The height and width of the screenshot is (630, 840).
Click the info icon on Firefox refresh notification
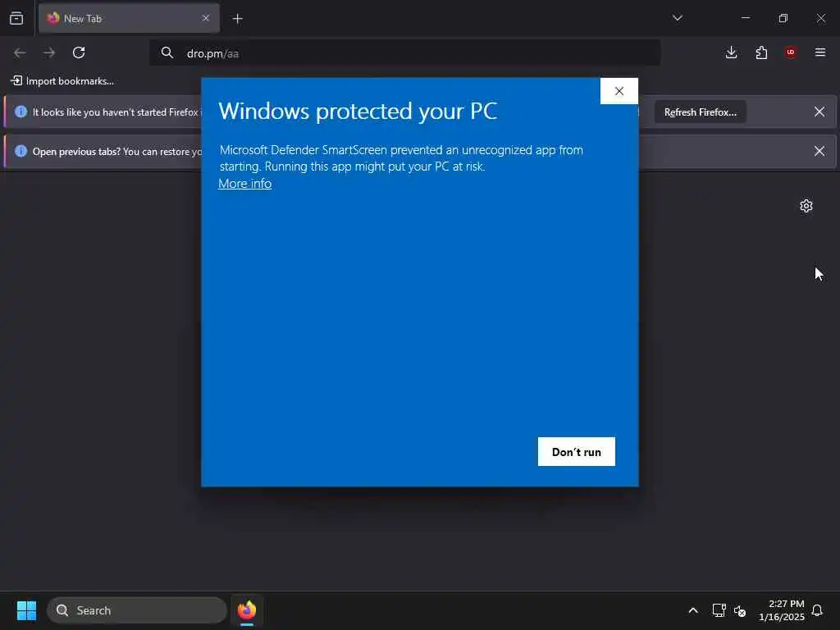[x=21, y=112]
